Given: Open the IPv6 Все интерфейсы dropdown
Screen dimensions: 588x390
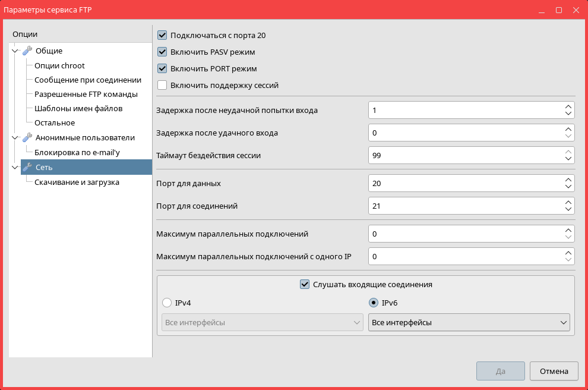Looking at the screenshot, I should click(469, 322).
